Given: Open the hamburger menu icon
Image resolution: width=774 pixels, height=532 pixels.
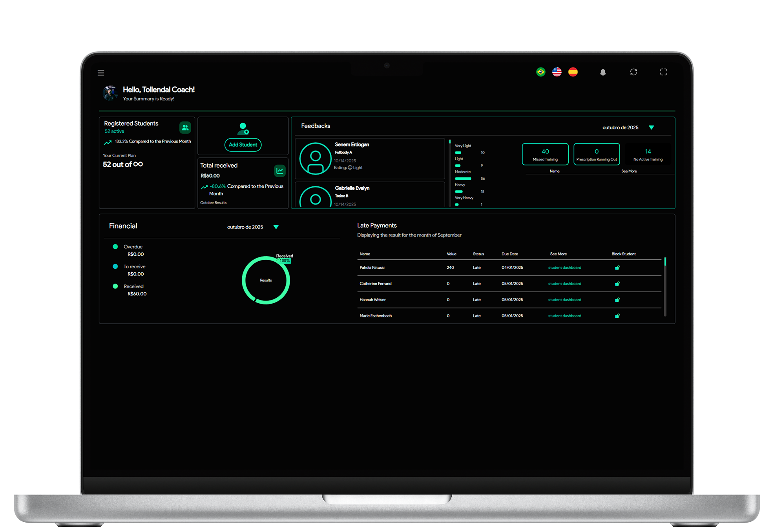Looking at the screenshot, I should [x=101, y=73].
